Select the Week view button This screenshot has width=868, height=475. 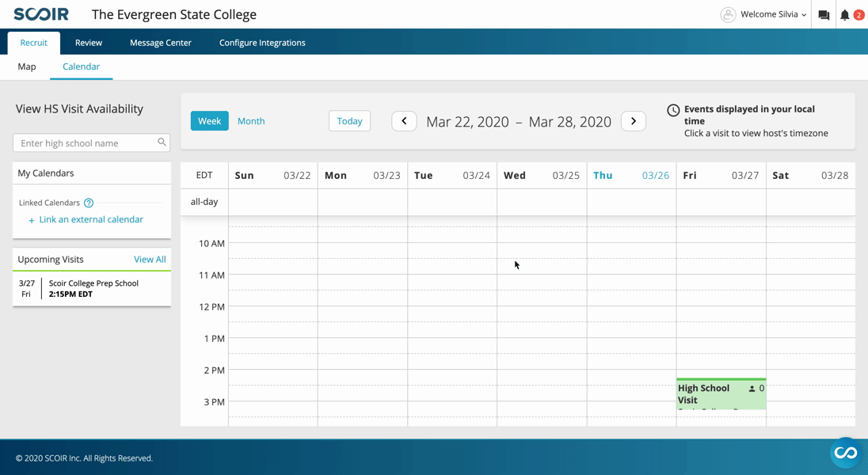209,120
